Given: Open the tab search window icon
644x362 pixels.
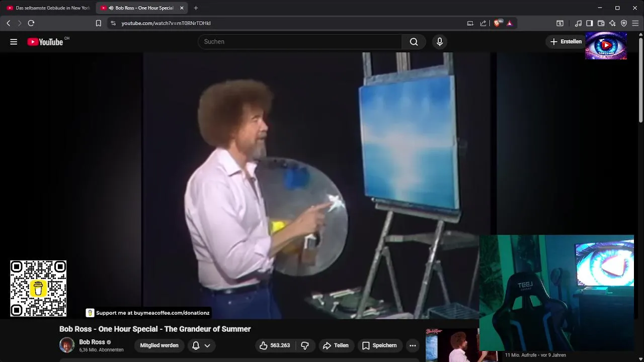Looking at the screenshot, I should pos(560,23).
